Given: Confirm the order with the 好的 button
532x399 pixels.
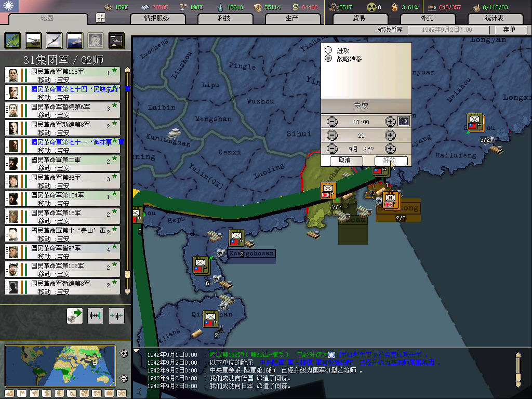Looking at the screenshot, I should click(391, 161).
